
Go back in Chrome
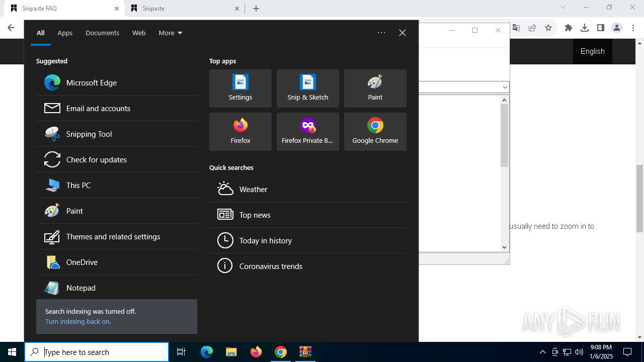pyautogui.click(x=11, y=28)
